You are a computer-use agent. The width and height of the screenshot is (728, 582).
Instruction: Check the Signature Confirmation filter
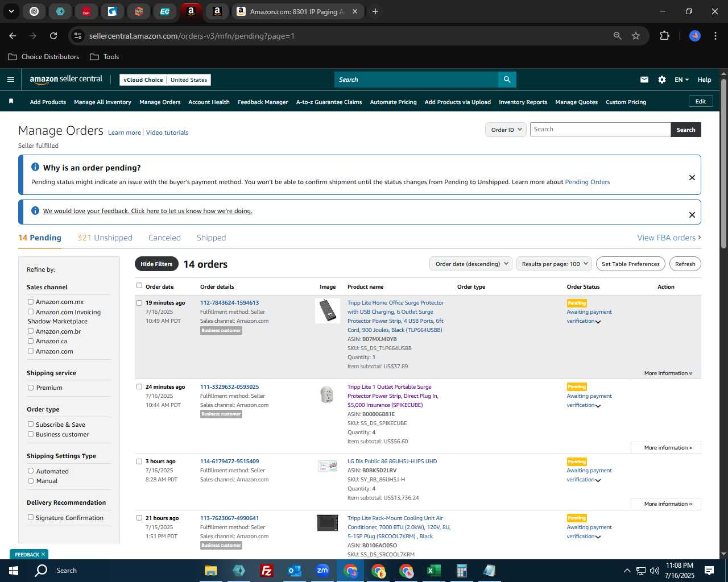[31, 517]
